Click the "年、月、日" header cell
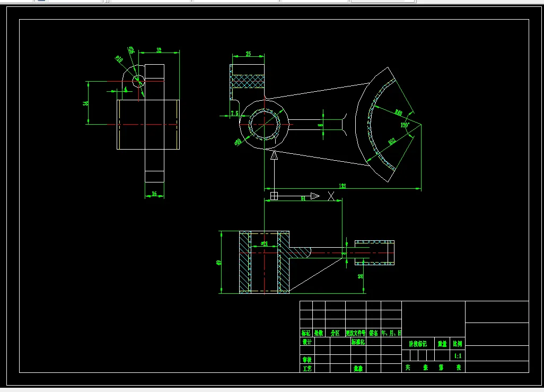 [x=391, y=333]
